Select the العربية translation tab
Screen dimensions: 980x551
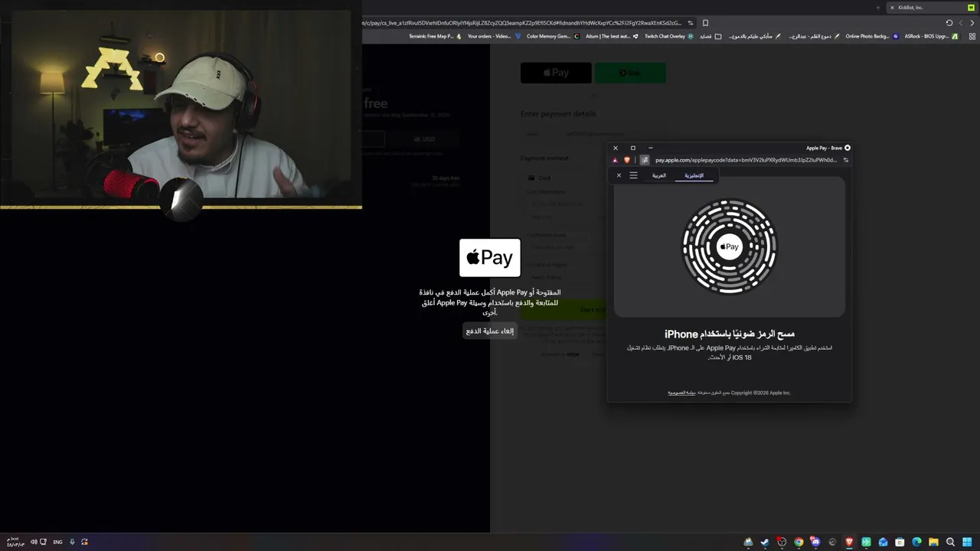point(659,175)
